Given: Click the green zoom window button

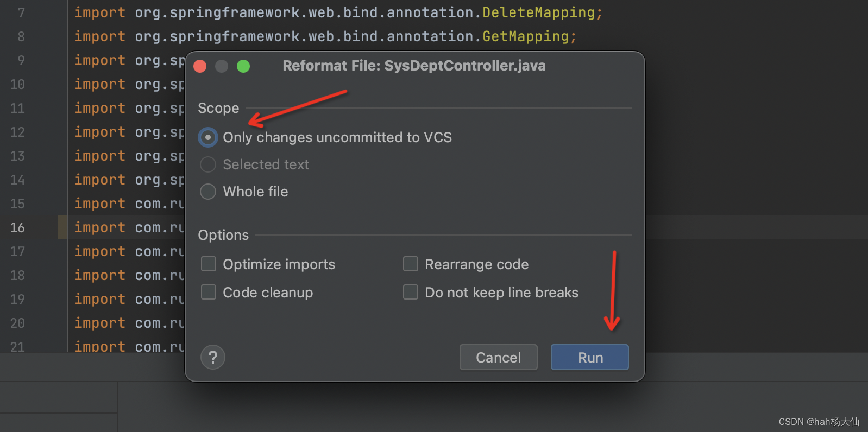Looking at the screenshot, I should [243, 66].
